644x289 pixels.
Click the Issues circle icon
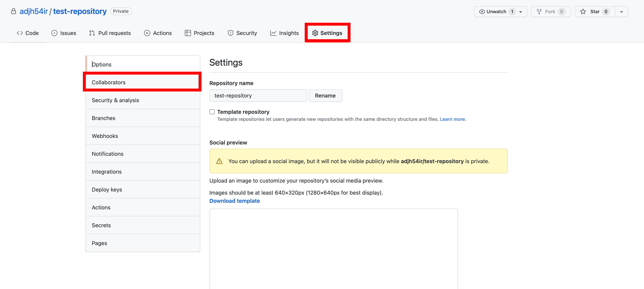54,33
